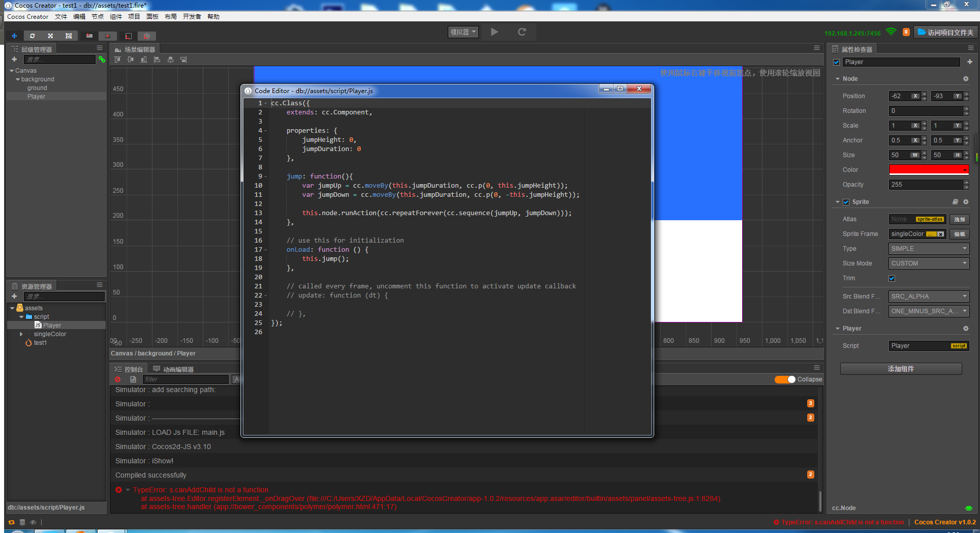This screenshot has width=980, height=533.
Task: Select the Rect transform tool
Action: 69,36
